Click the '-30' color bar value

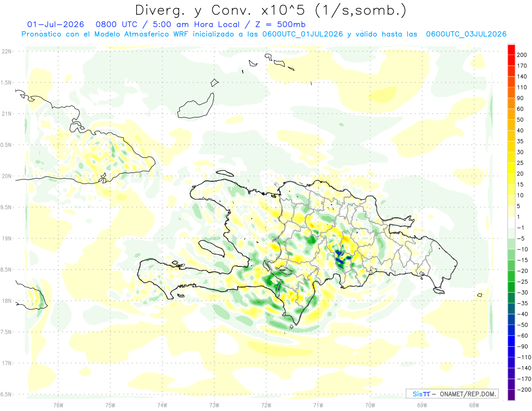(x=522, y=293)
